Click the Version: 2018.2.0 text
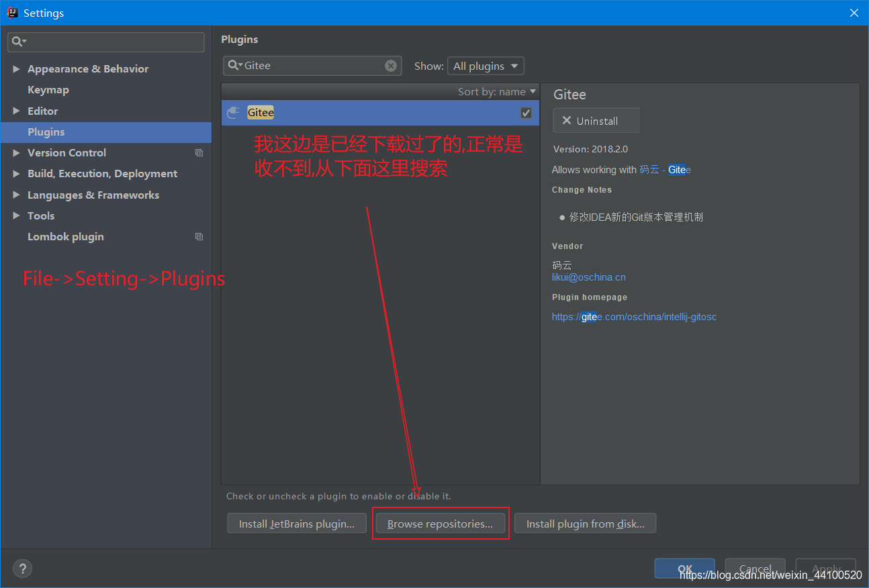The width and height of the screenshot is (869, 588). (x=591, y=149)
